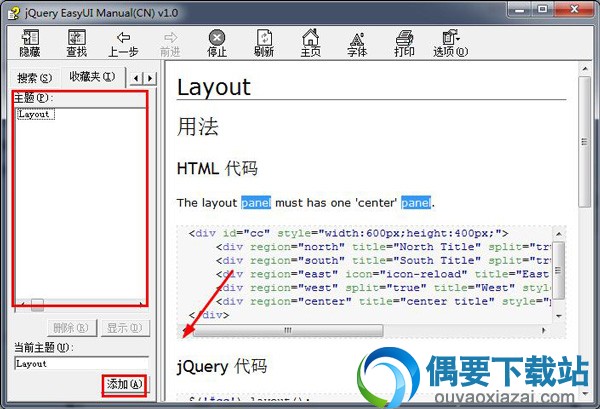Click the code line with region="center"
600x409 pixels.
pos(383,301)
